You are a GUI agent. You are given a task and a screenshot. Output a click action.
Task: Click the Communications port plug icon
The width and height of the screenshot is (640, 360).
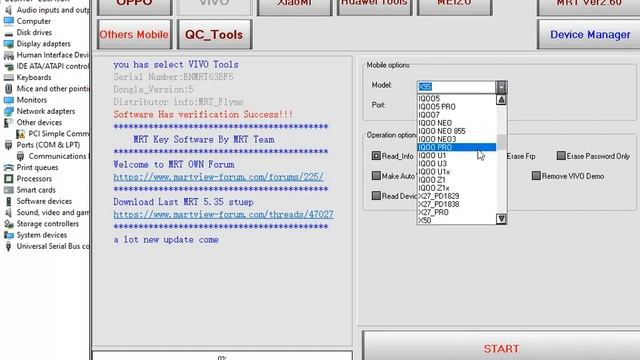click(20, 156)
